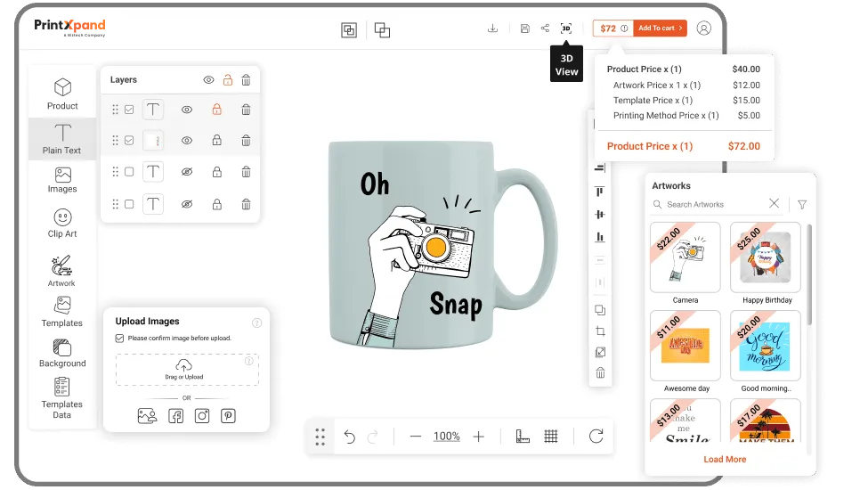The width and height of the screenshot is (868, 490).
Task: Grab the bottom toolbar drag handle
Action: (320, 437)
